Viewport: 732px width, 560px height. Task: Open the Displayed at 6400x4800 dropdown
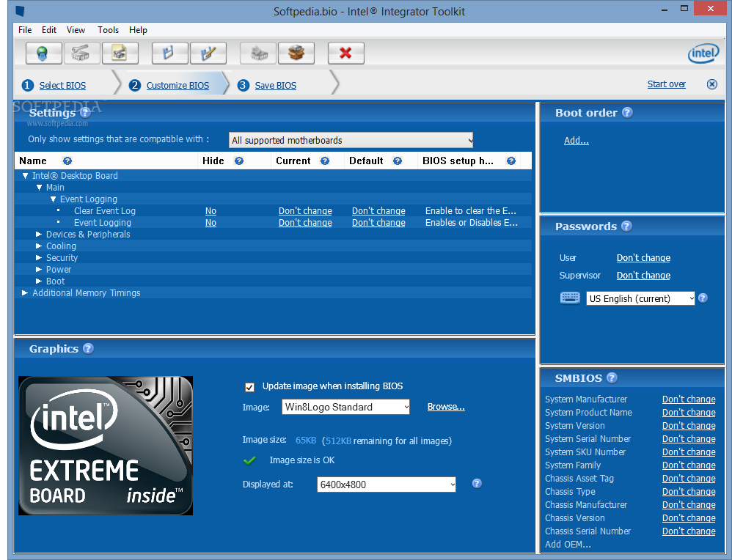387,485
